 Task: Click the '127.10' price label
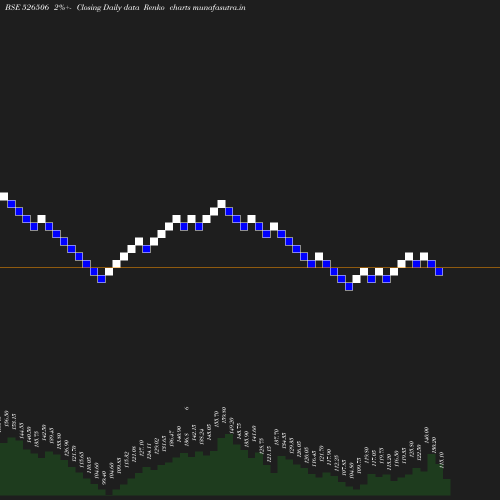(x=141, y=448)
